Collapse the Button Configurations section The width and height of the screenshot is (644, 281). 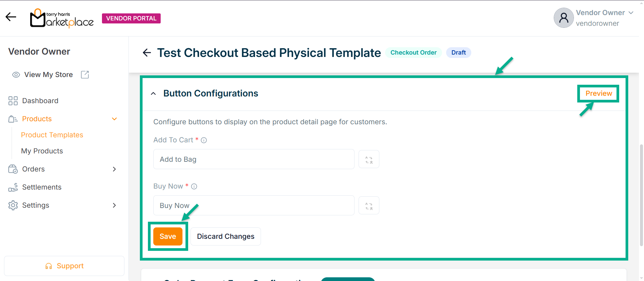coord(153,94)
